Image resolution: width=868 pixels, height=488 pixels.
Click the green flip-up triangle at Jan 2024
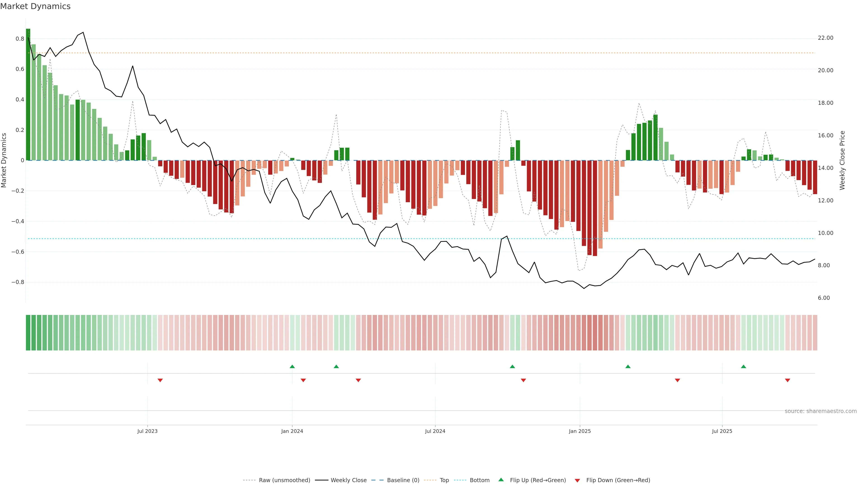click(x=292, y=366)
